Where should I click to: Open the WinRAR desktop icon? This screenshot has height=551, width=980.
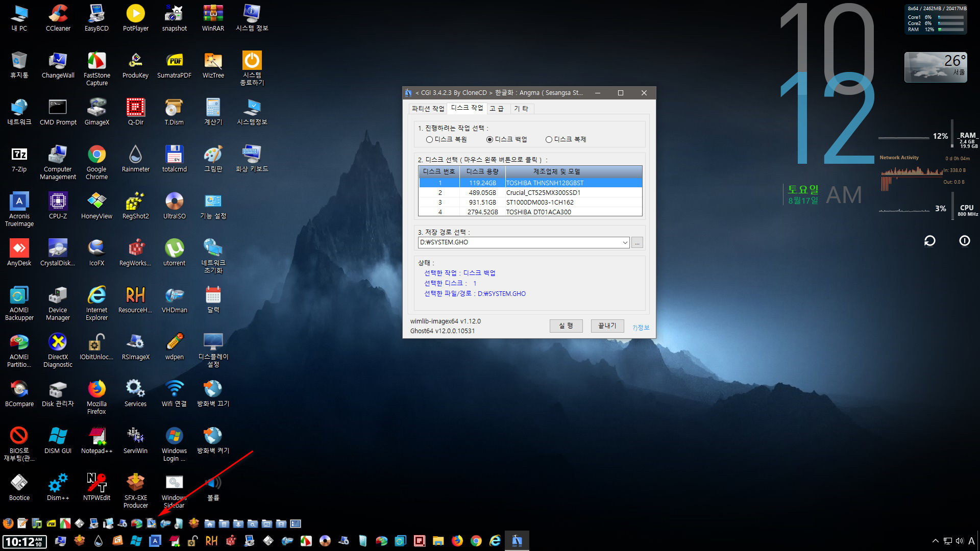[213, 18]
